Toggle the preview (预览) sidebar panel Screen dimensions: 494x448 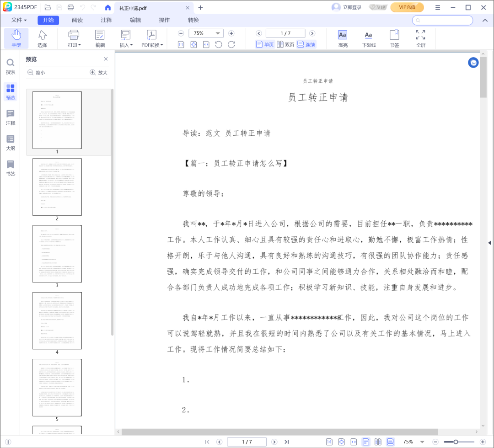pyautogui.click(x=11, y=92)
